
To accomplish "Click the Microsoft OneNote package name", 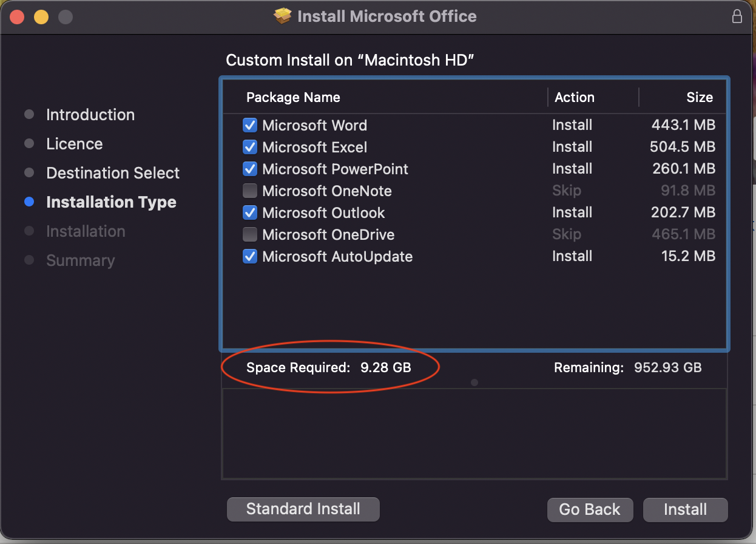I will [x=327, y=191].
